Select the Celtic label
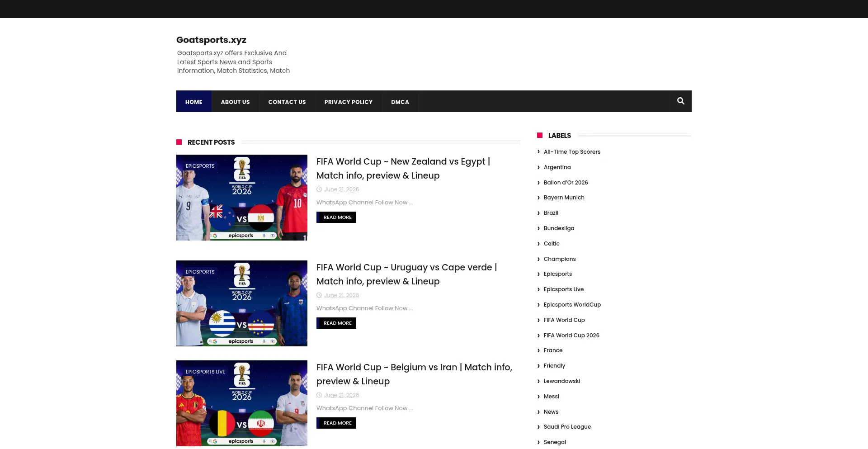The image size is (868, 449). point(552,244)
